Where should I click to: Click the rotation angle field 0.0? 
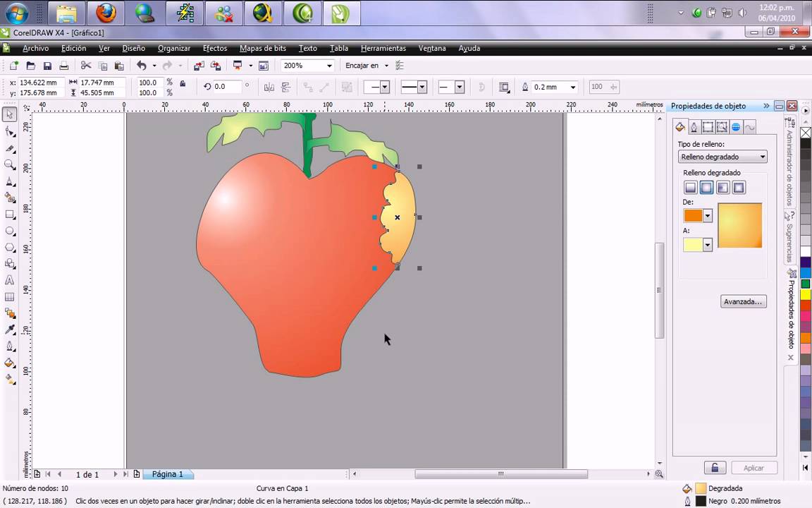point(227,87)
